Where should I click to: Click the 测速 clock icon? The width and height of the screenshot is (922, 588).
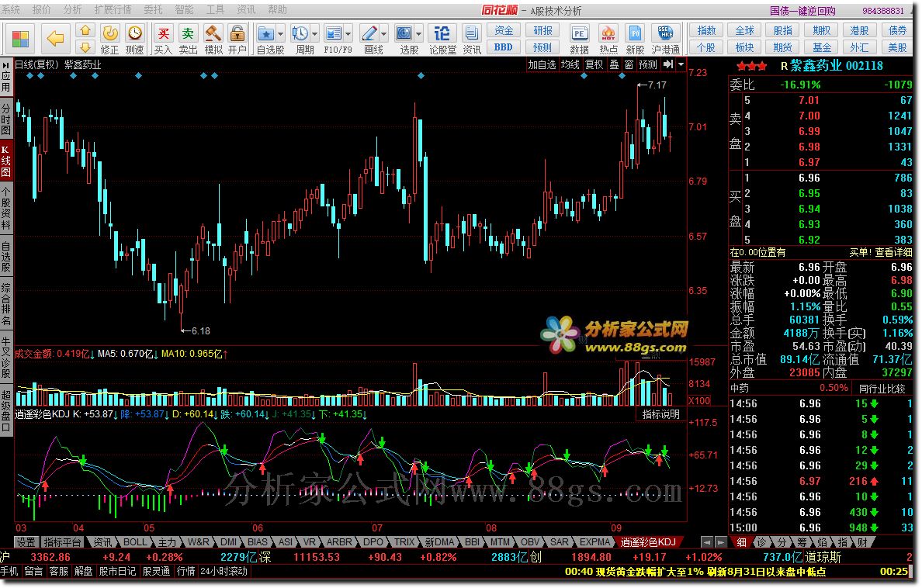(135, 33)
